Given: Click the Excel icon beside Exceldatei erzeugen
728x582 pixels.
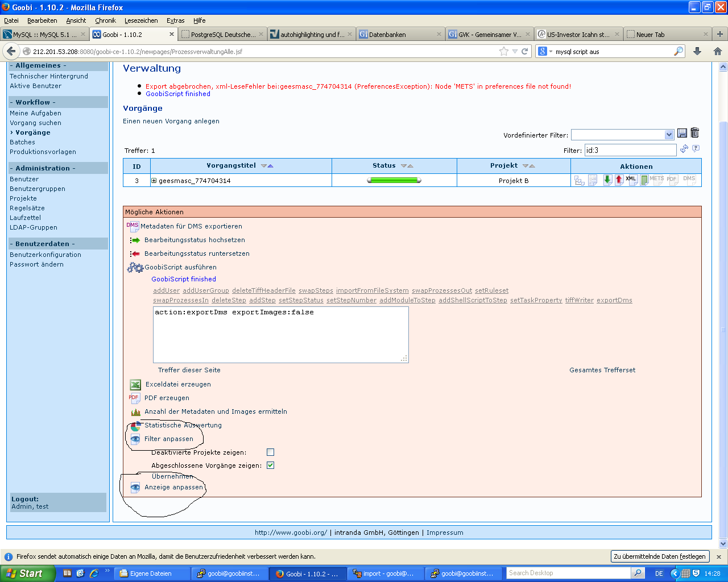Looking at the screenshot, I should pos(135,385).
